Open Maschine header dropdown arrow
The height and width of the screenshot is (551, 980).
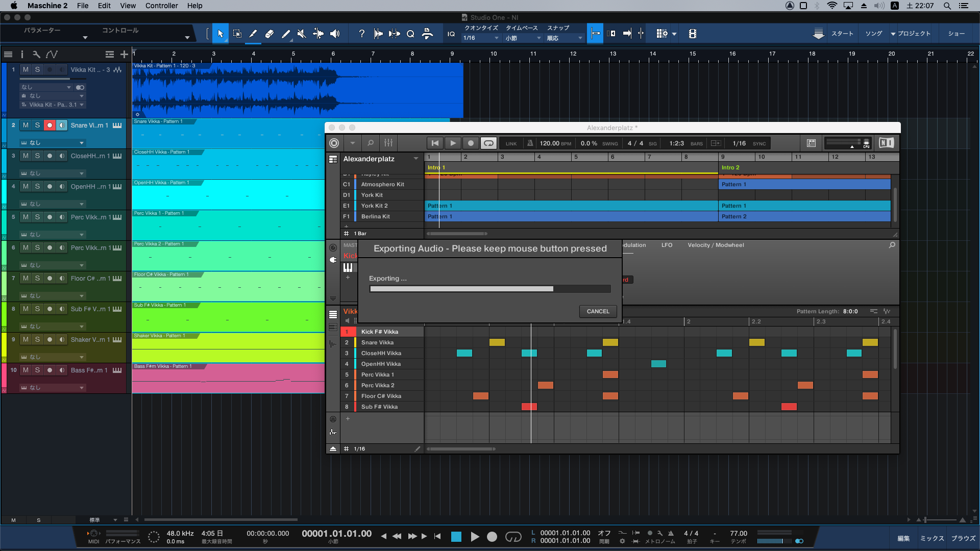point(352,143)
